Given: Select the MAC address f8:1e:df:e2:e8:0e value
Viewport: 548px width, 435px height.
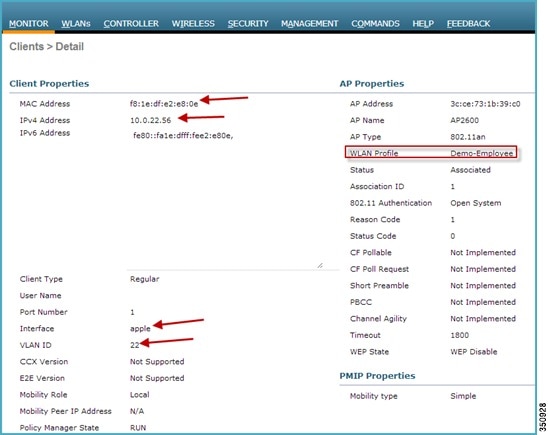Looking at the screenshot, I should (164, 104).
